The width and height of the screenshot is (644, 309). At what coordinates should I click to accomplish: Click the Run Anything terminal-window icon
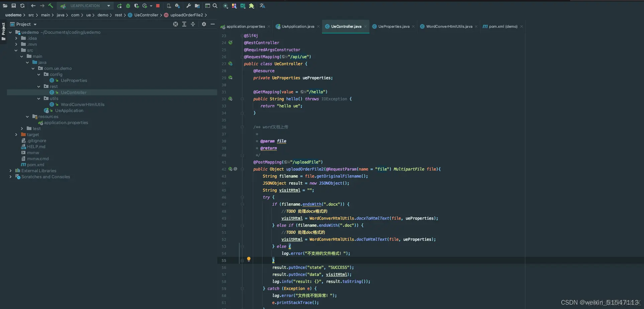pyautogui.click(x=207, y=6)
